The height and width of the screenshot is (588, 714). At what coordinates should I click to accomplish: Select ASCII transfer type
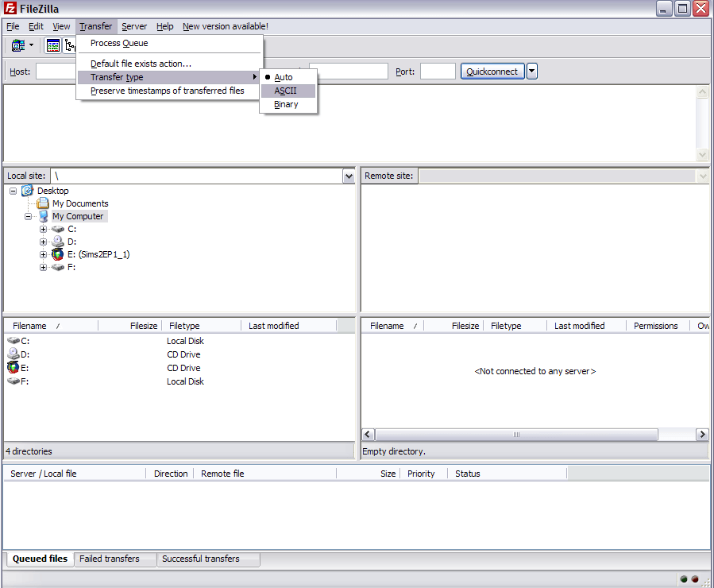click(x=288, y=91)
